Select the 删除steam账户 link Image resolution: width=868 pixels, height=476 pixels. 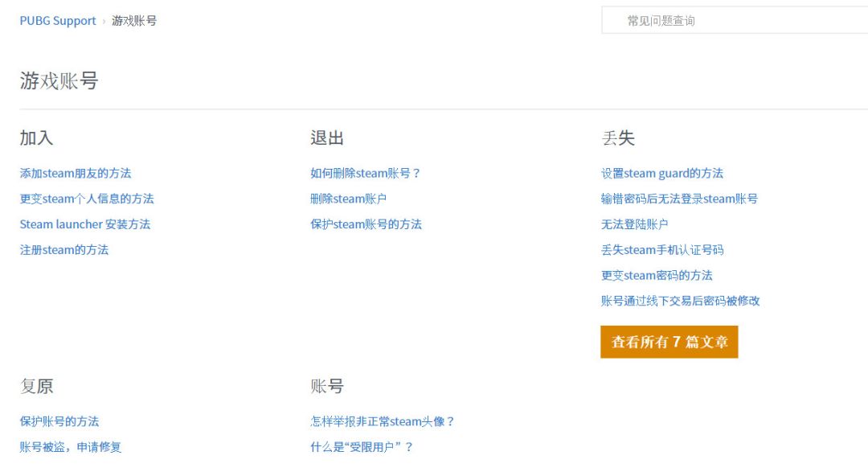point(348,199)
